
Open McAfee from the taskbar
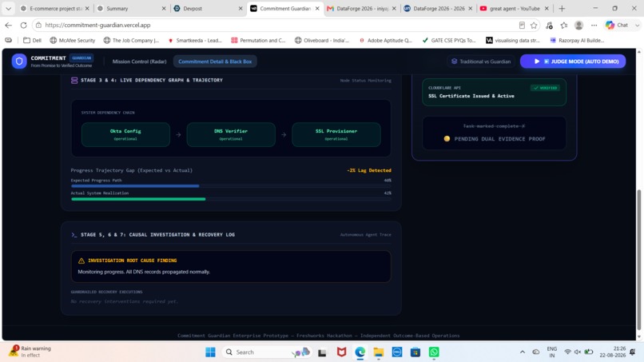tap(341, 352)
